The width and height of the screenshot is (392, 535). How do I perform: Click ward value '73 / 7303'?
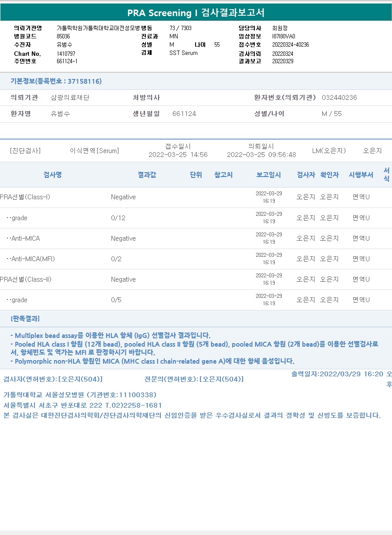pyautogui.click(x=180, y=28)
